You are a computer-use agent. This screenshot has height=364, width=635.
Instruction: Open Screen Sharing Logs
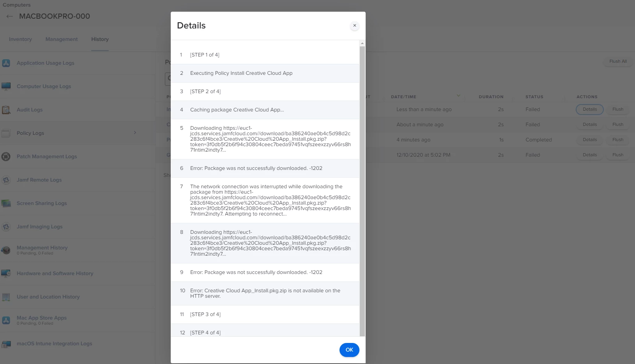coord(42,203)
